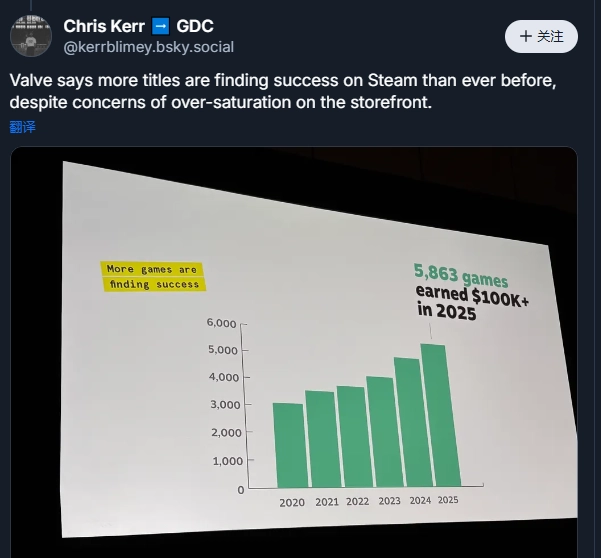
Task: Click the blue arrow emoji in display name
Action: tap(161, 26)
